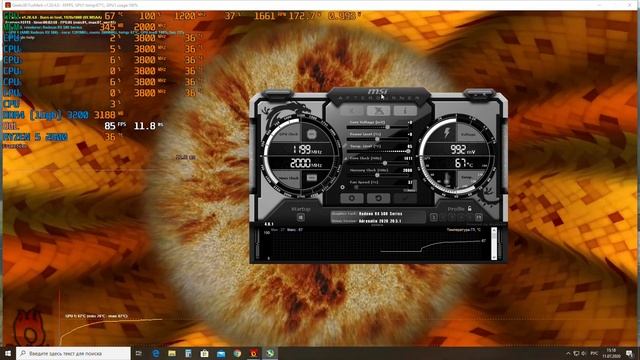Adjust the Temp. Limit slider
Screen dimensions: 640x360
[x=378, y=151]
